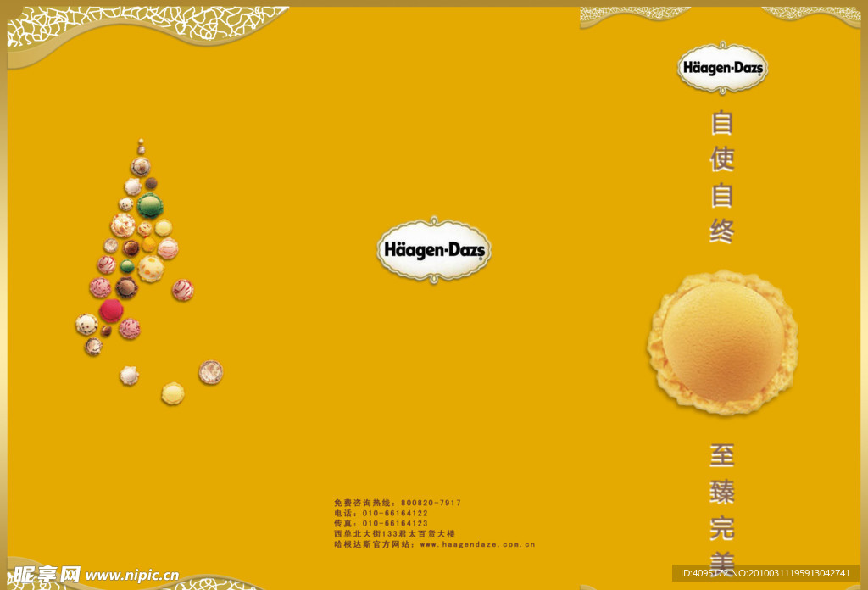Screen dimensions: 868x590
Task: Click the vertical slogan '自使自终'
Action: click(722, 177)
